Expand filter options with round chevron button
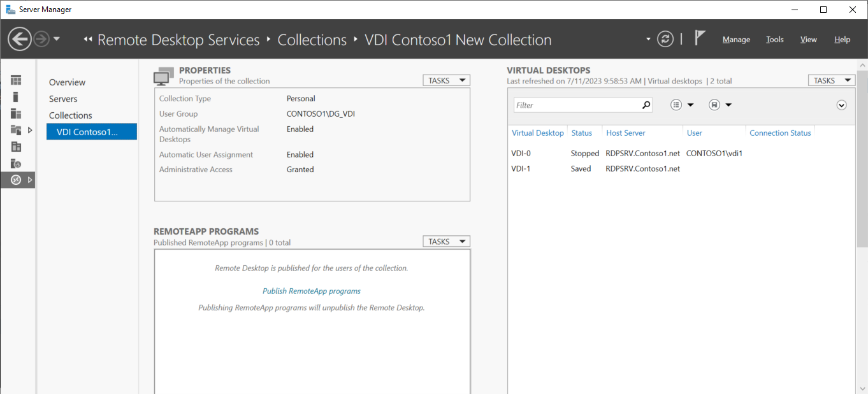This screenshot has width=868, height=394. point(841,105)
